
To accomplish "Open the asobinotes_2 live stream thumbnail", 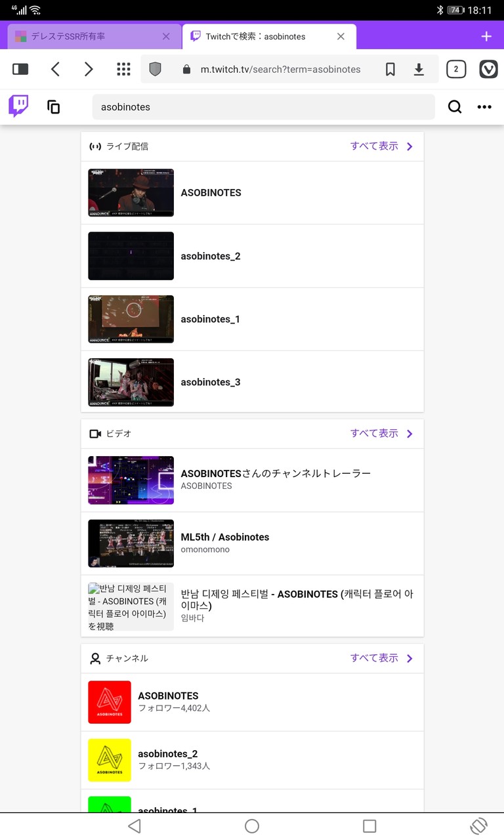I will (131, 256).
